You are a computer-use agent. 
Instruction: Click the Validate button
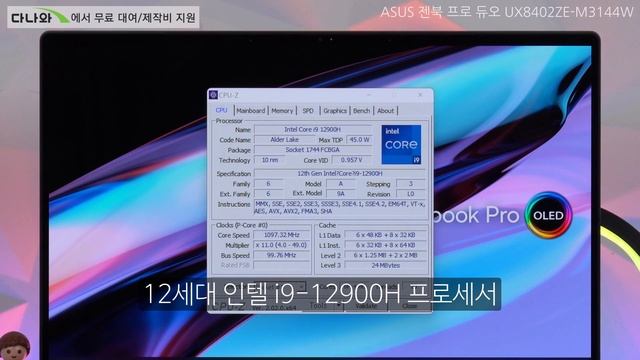367,306
